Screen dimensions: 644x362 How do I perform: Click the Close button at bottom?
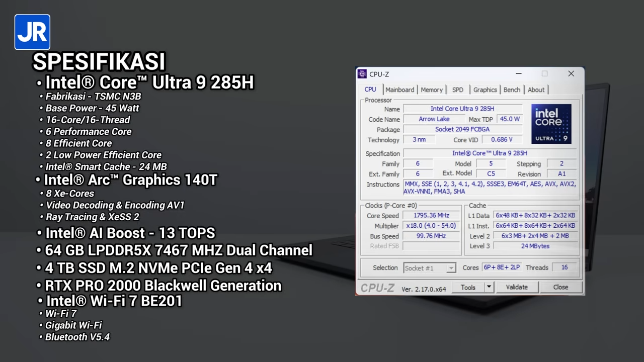click(560, 287)
